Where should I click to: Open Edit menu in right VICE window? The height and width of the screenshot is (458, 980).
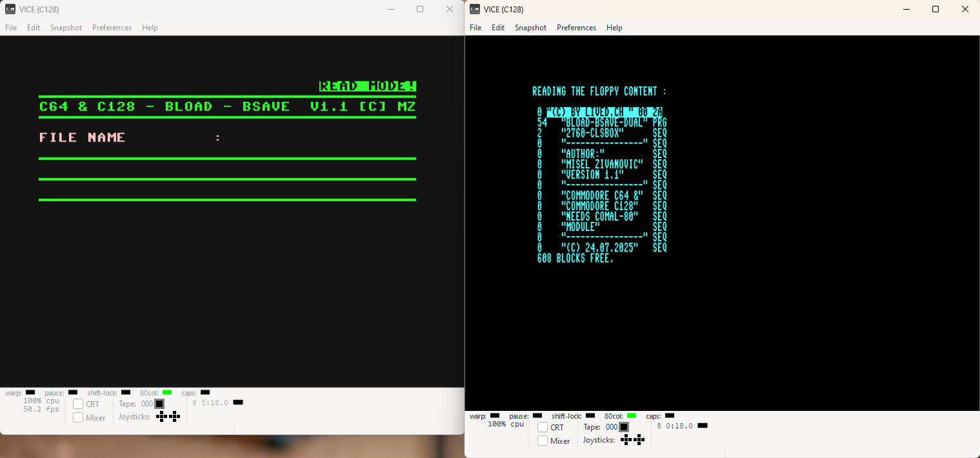pos(498,28)
